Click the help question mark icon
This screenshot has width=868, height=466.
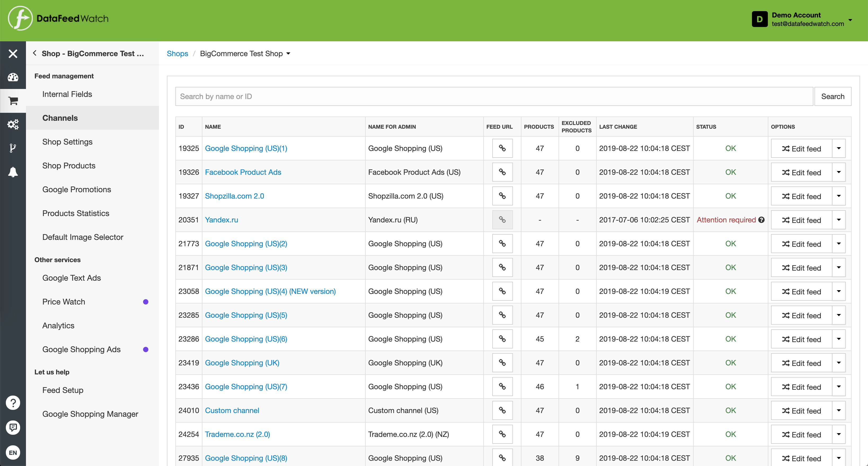pyautogui.click(x=13, y=402)
